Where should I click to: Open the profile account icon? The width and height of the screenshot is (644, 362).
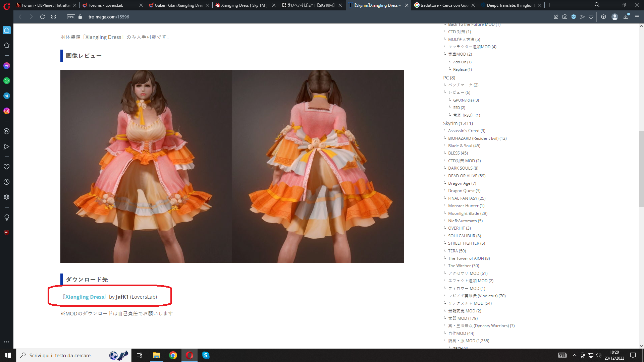(615, 17)
